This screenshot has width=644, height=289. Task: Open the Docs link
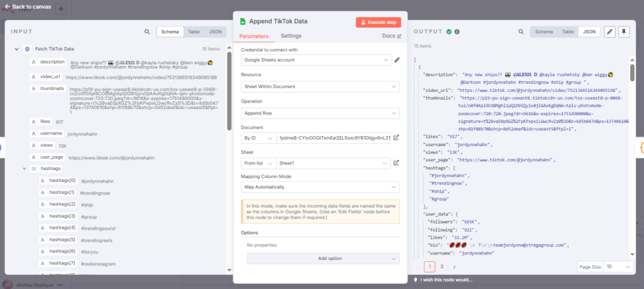coord(391,36)
